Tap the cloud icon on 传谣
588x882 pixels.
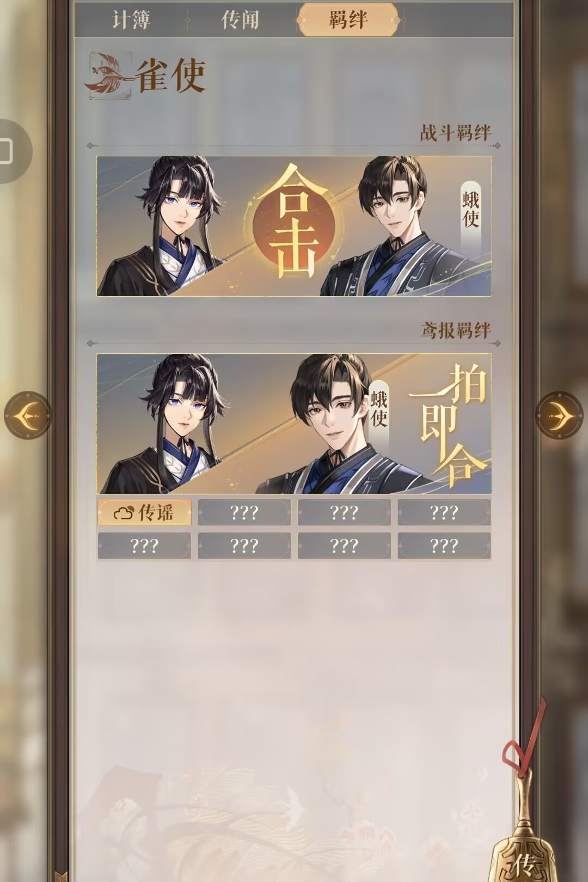click(124, 513)
